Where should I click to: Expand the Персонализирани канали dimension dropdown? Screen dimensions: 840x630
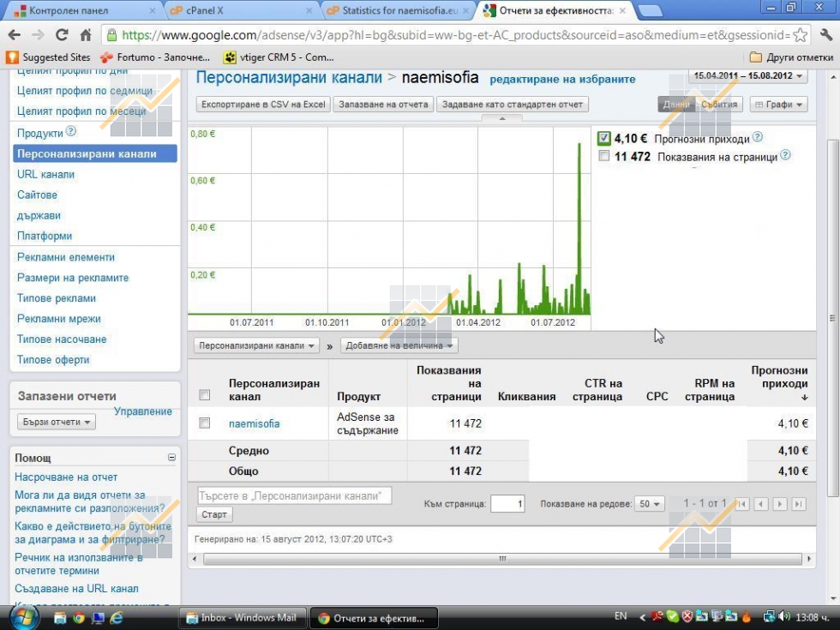tap(256, 345)
